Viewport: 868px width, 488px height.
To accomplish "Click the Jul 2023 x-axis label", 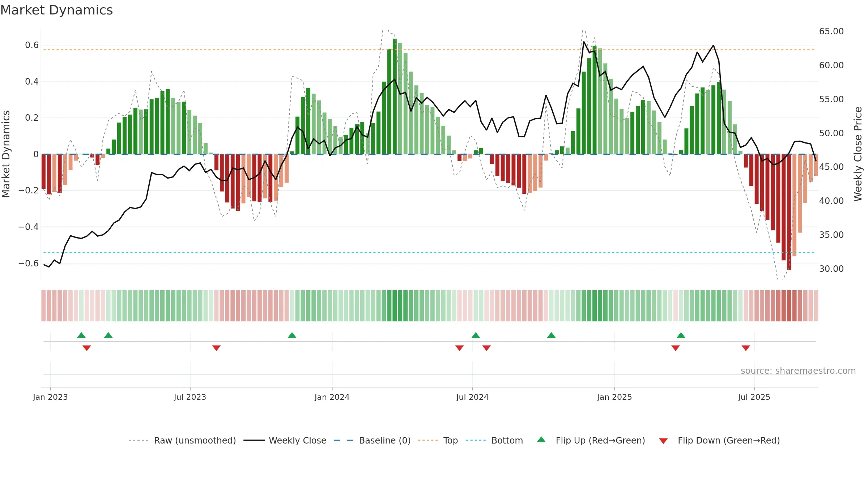I will (x=190, y=397).
